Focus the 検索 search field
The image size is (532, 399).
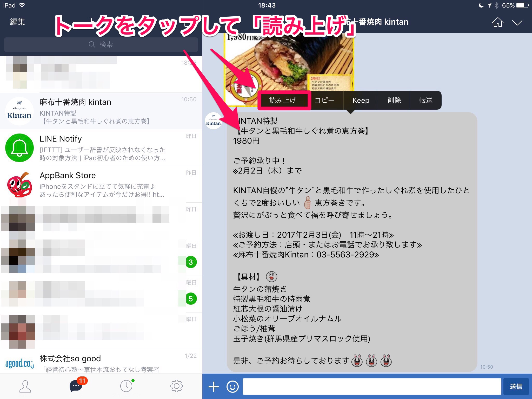click(x=101, y=44)
